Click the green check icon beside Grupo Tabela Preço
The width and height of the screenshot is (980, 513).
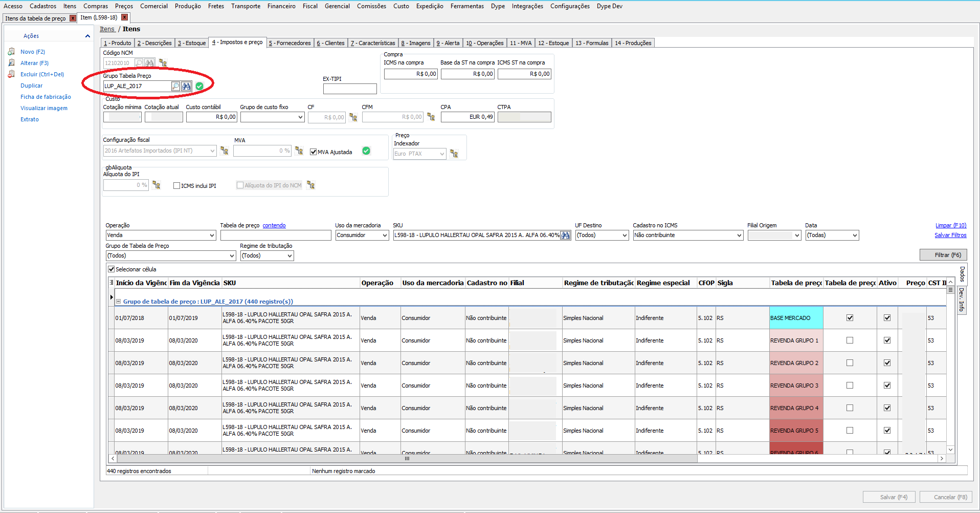[199, 86]
